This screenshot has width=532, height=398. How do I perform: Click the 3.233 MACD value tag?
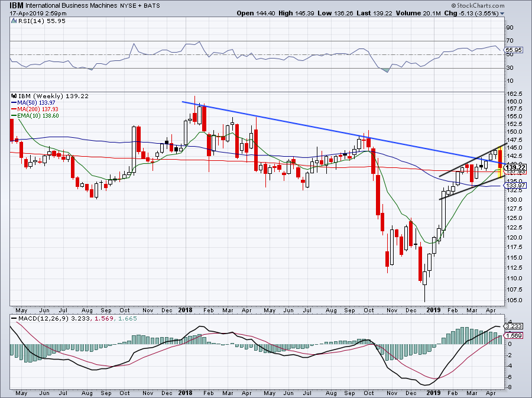(514, 326)
